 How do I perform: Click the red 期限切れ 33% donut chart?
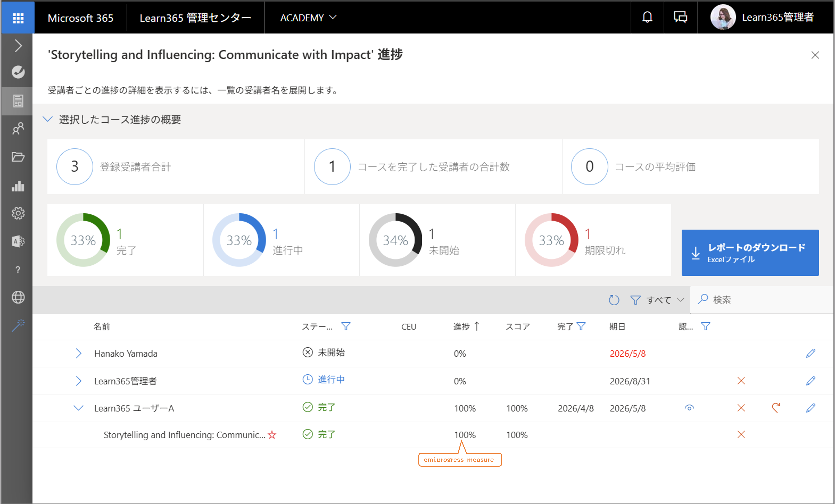pos(551,240)
